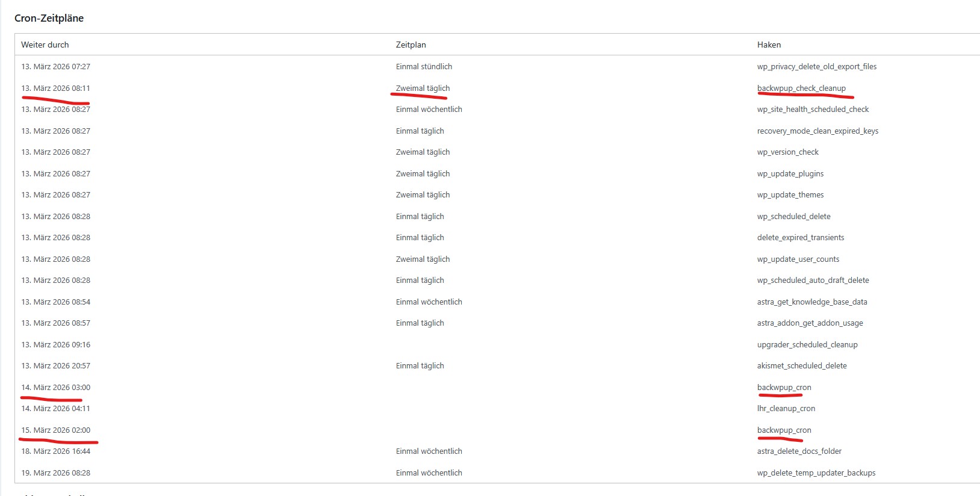
Task: Select recovery_mode_clean_expired_keys hook text
Action: coord(817,131)
